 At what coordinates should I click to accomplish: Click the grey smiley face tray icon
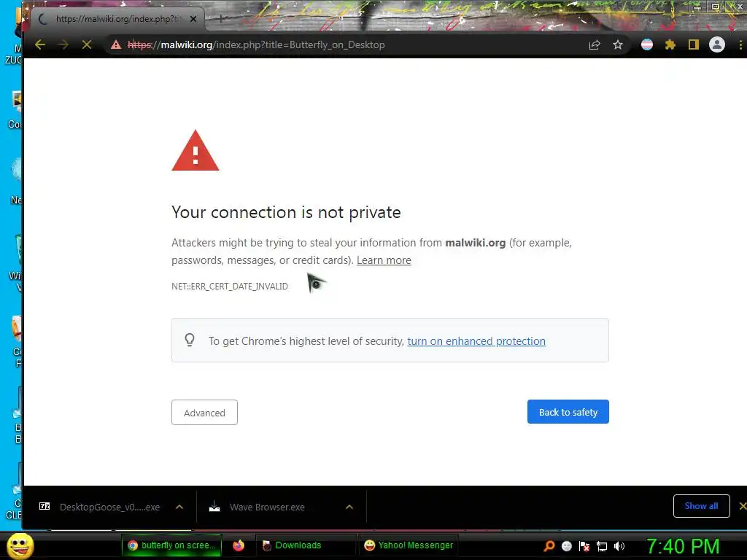566,546
